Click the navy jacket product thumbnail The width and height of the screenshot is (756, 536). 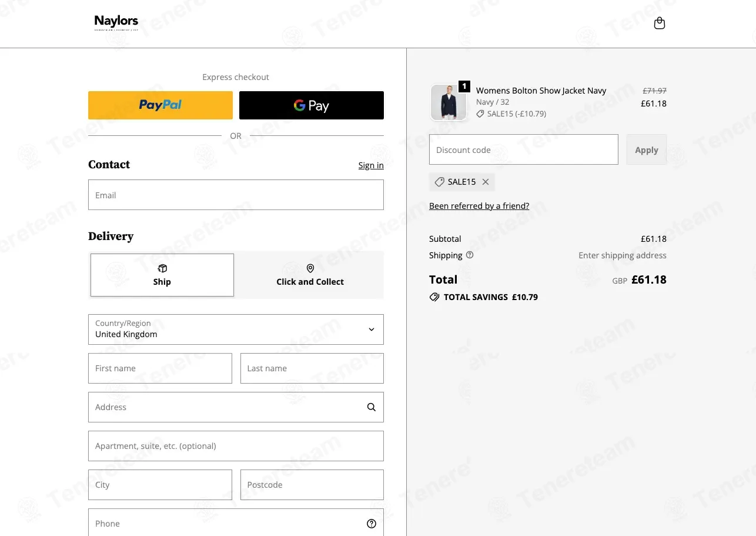click(449, 102)
